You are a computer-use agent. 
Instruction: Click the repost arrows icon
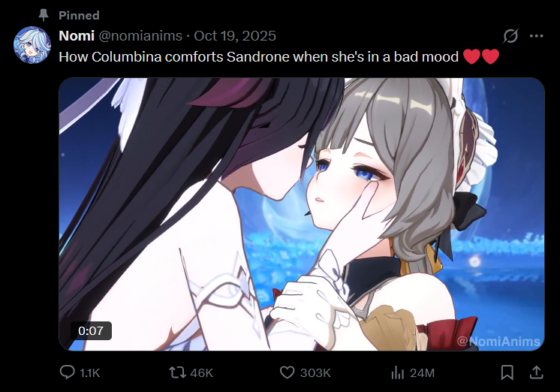click(x=177, y=372)
